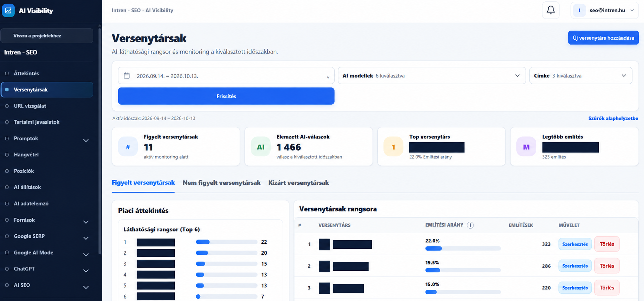Open the AI modellek dropdown
The width and height of the screenshot is (644, 301).
[431, 76]
